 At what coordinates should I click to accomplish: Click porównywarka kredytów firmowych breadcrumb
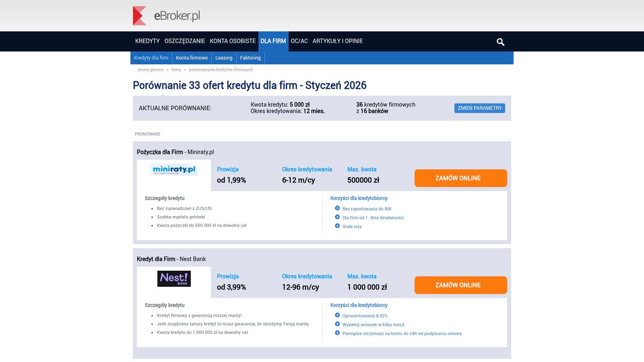[221, 70]
